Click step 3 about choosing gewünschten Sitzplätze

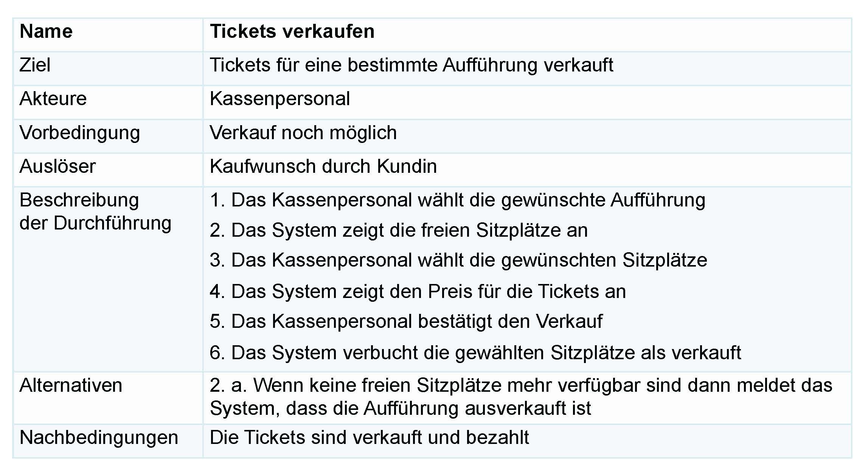[x=458, y=260]
